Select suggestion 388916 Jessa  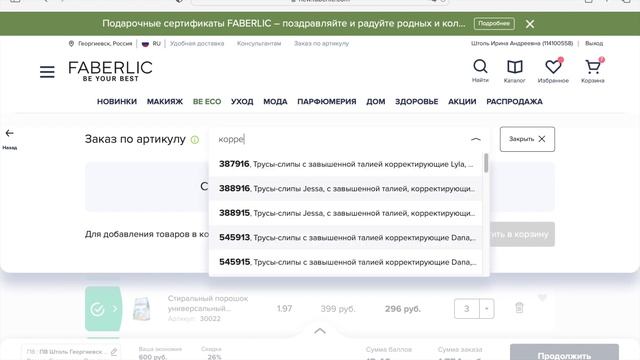[346, 189]
